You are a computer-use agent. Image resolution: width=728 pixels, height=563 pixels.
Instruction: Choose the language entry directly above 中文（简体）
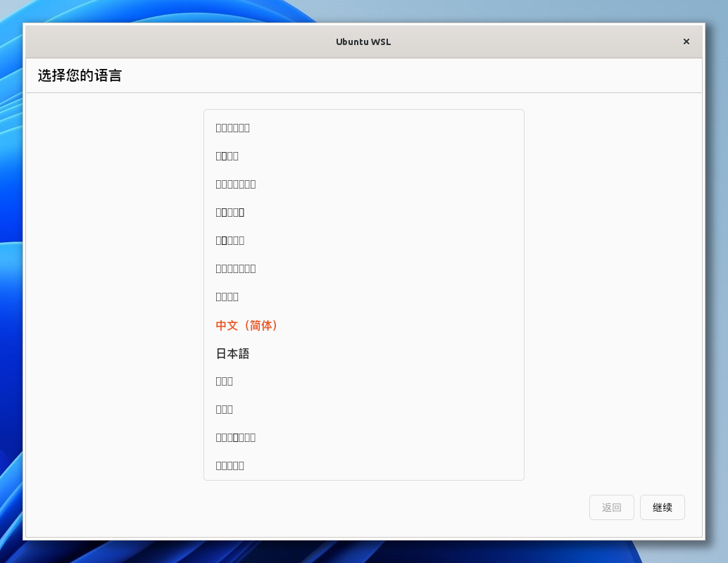tap(227, 297)
